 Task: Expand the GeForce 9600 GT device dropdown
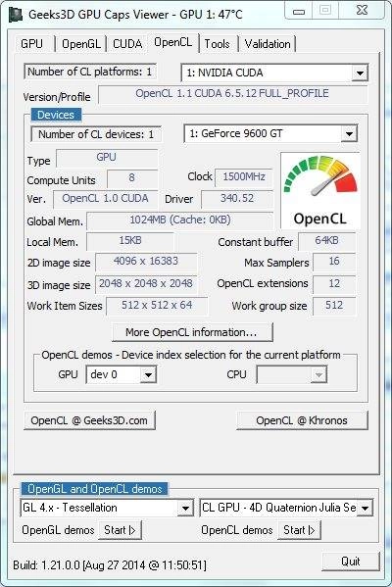pyautogui.click(x=349, y=133)
